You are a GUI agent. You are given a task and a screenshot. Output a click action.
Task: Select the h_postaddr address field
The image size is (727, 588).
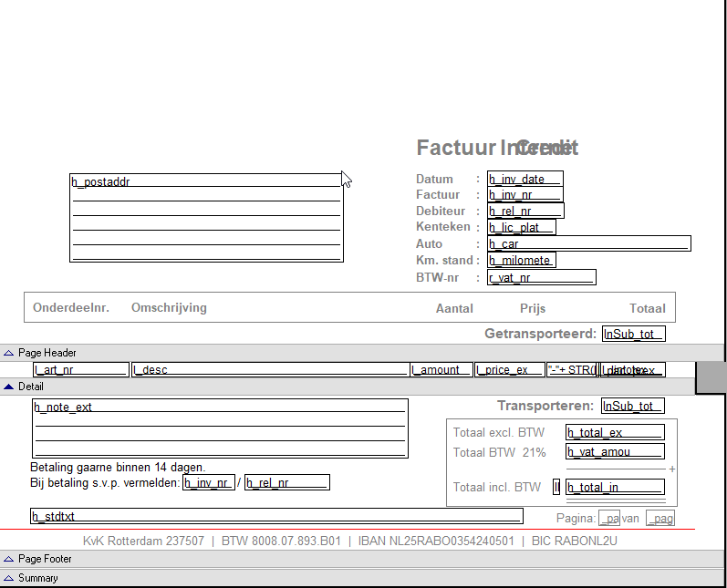coord(206,218)
